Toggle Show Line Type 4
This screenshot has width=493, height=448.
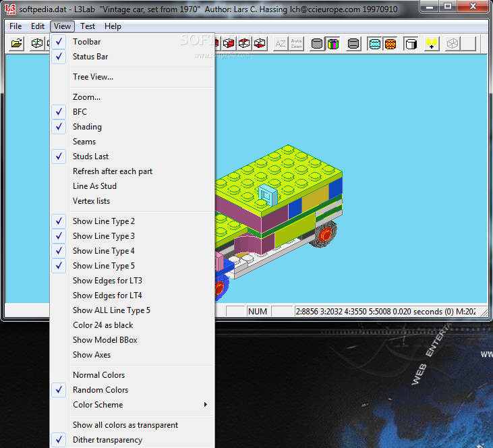pyautogui.click(x=132, y=251)
